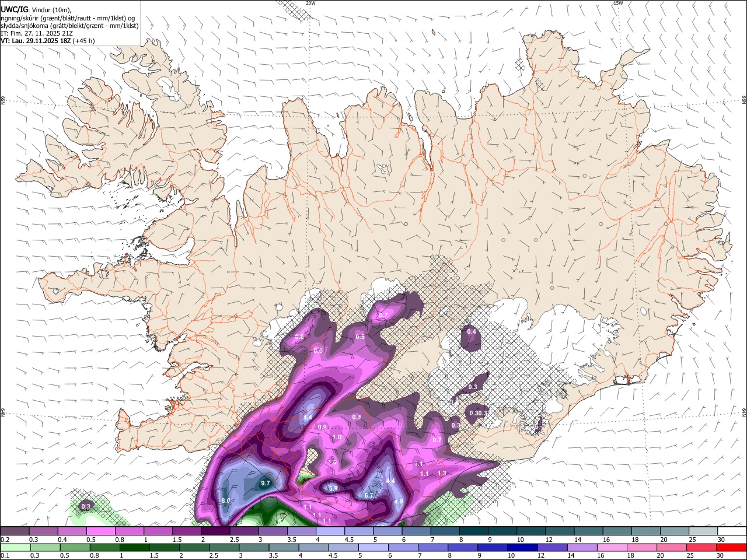Select the 30 number on lower scale
This screenshot has height=560, width=747.
pyautogui.click(x=720, y=556)
